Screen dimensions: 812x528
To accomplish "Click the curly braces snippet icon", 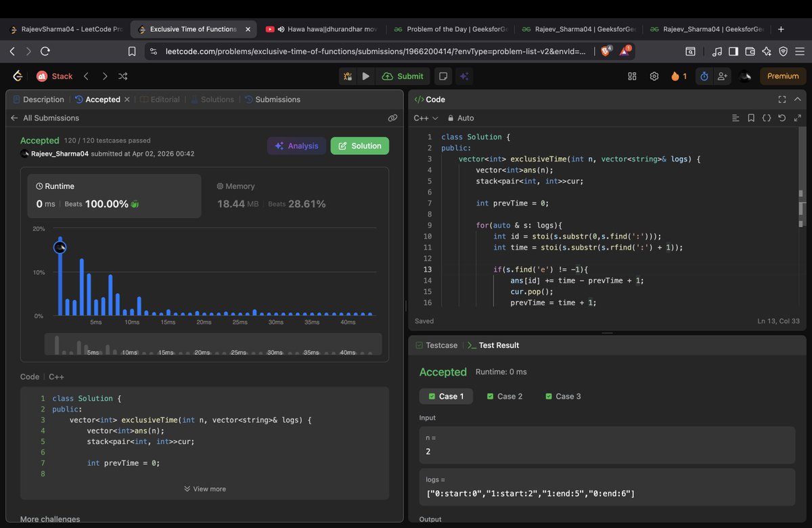I will pos(767,118).
